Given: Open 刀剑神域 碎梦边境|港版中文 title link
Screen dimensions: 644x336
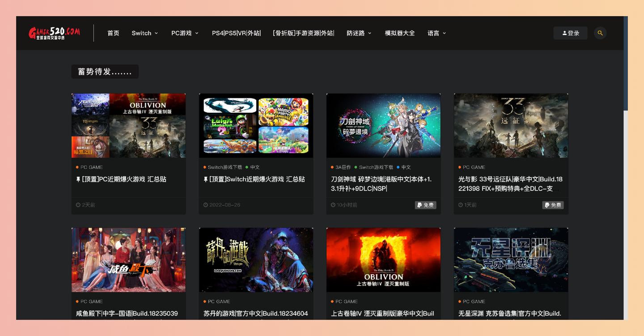Looking at the screenshot, I should [381, 184].
